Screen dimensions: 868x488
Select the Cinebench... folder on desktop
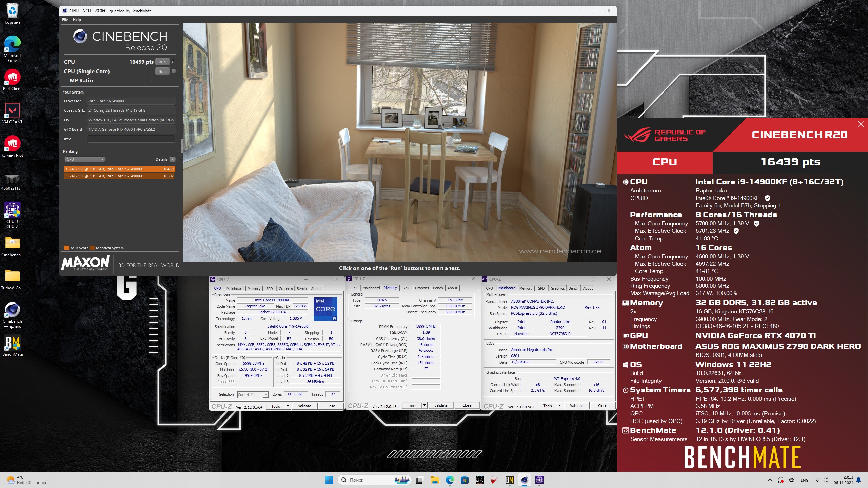(x=12, y=247)
